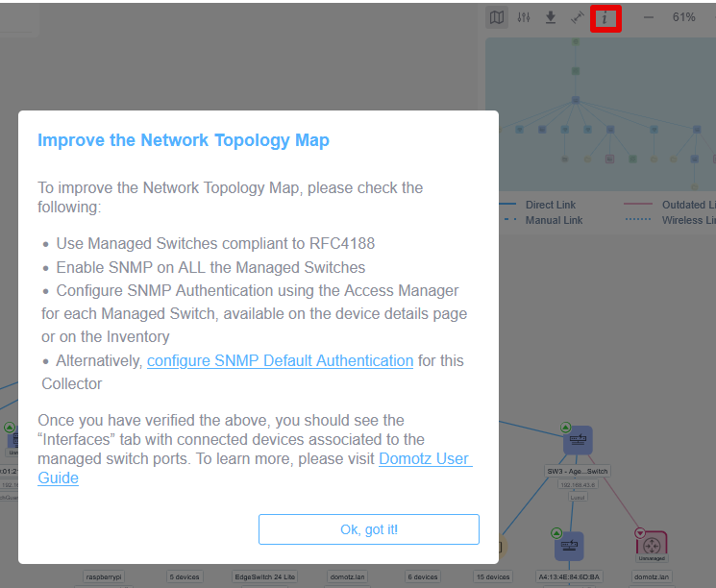This screenshot has height=588, width=716.
Task: Click 'Use Managed Switches compliant to RFC4188' bullet
Action: coord(215,243)
